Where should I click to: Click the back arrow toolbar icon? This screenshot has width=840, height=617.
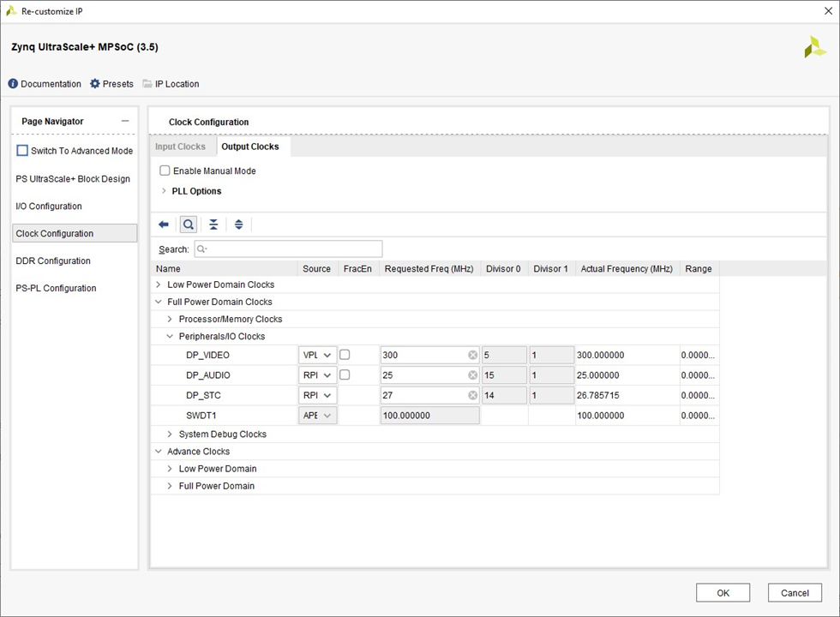click(x=164, y=225)
